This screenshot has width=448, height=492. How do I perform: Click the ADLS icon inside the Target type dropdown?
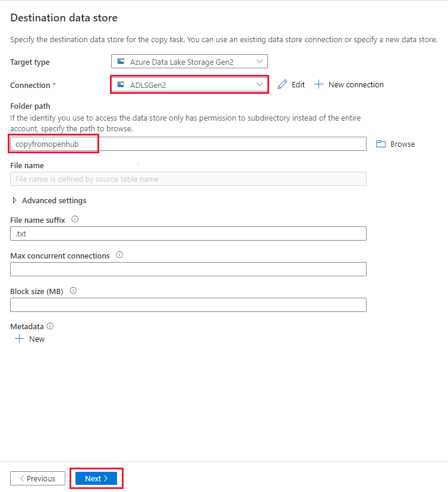click(x=121, y=61)
